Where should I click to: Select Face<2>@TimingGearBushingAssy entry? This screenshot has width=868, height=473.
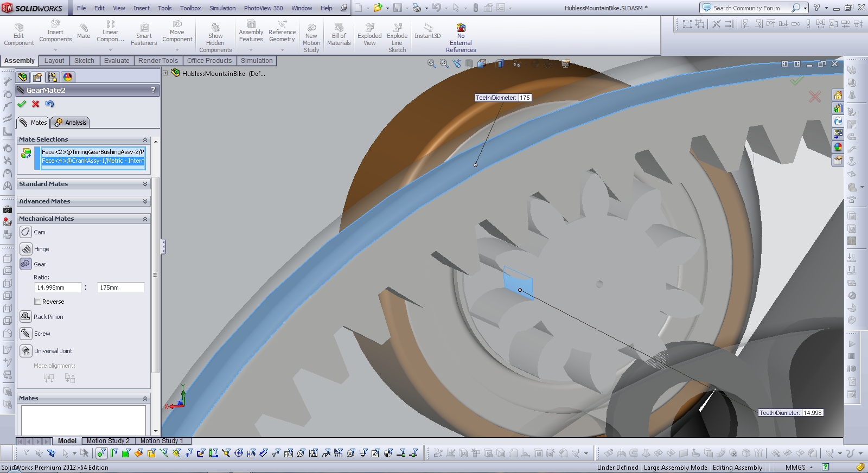93,152
